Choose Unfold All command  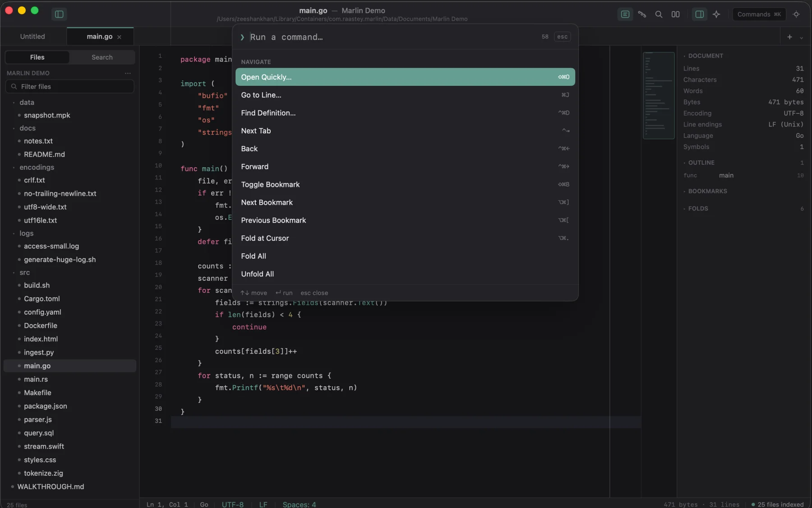coord(405,274)
